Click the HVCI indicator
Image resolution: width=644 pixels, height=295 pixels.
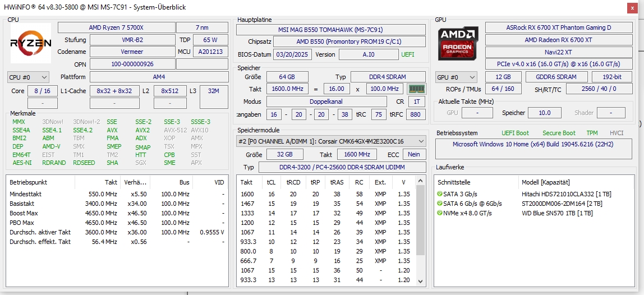pyautogui.click(x=617, y=133)
